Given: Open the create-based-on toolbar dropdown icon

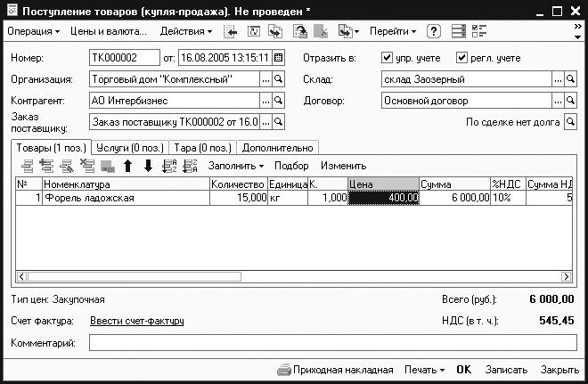Looking at the screenshot, I should [x=348, y=31].
